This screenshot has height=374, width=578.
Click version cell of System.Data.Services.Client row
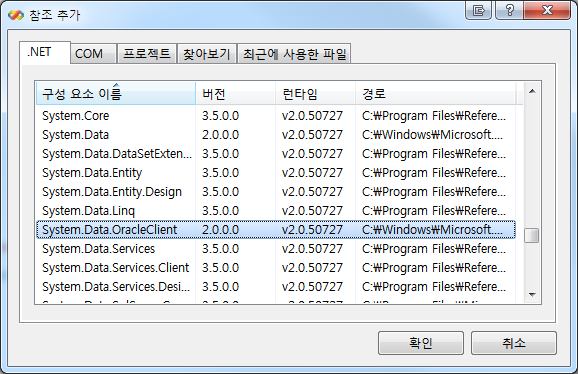coord(220,268)
